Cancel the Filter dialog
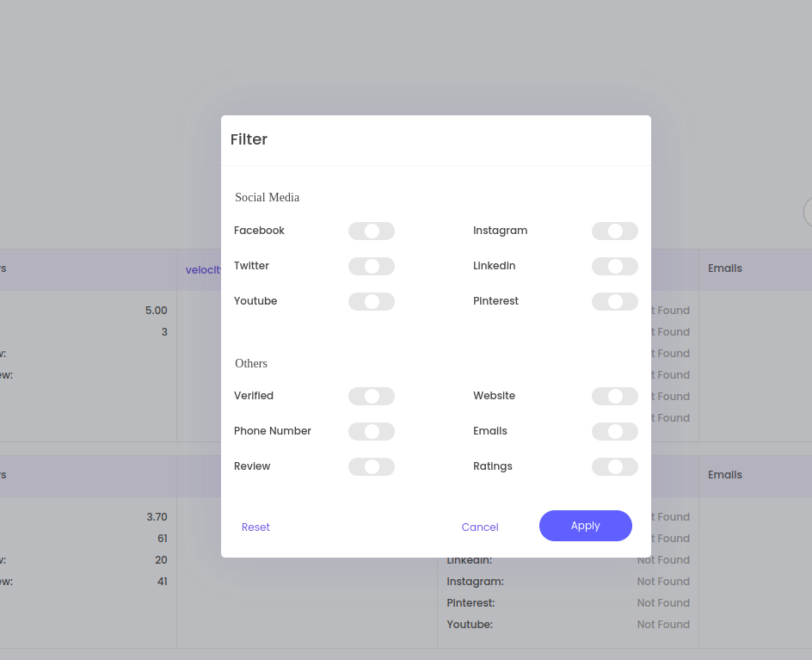 click(479, 527)
